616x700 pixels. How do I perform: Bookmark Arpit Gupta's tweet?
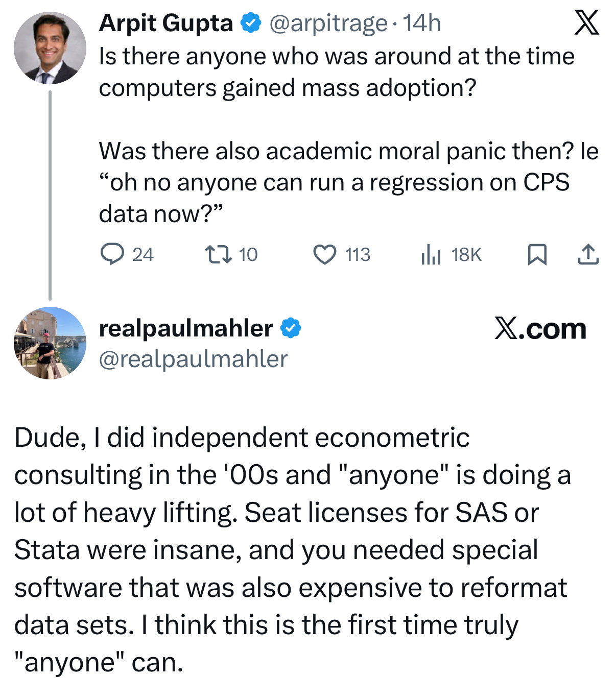(537, 254)
